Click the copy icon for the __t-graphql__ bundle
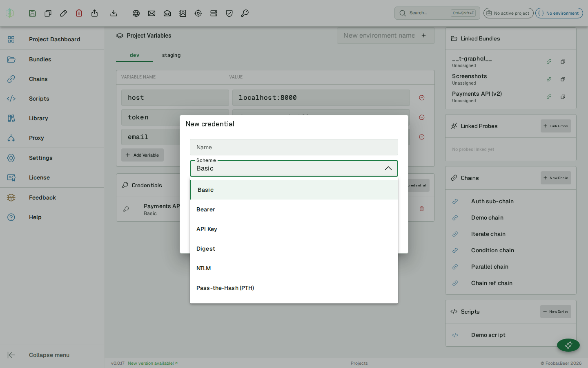588x368 pixels. [563, 62]
